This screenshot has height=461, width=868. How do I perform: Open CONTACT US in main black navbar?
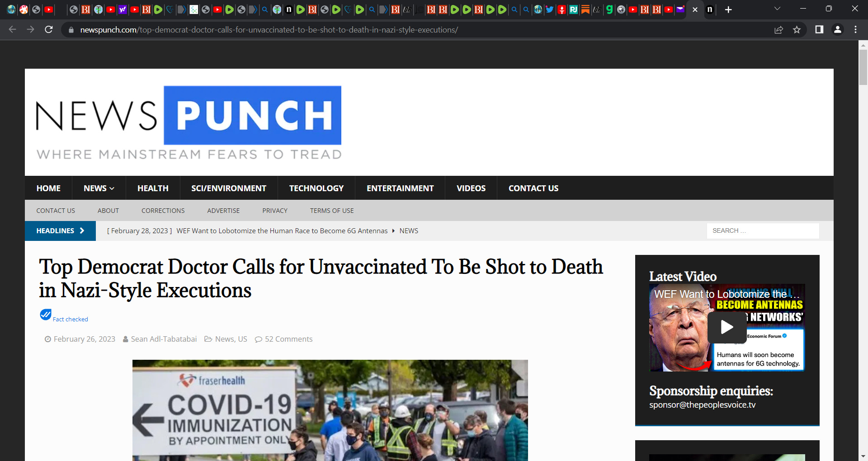(533, 188)
